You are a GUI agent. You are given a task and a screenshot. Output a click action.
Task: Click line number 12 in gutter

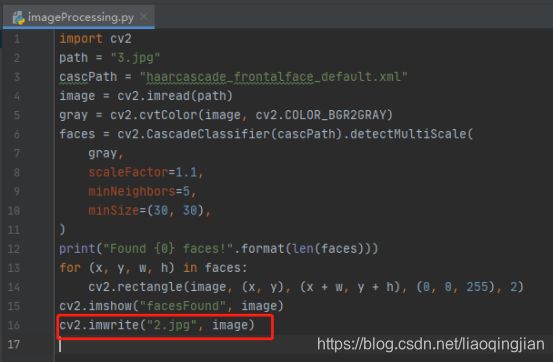[x=14, y=249]
